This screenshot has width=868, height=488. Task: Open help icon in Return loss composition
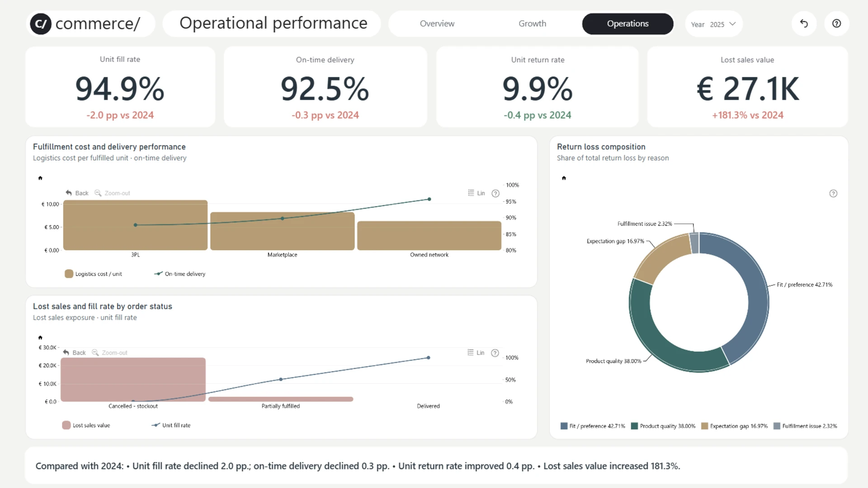click(833, 193)
